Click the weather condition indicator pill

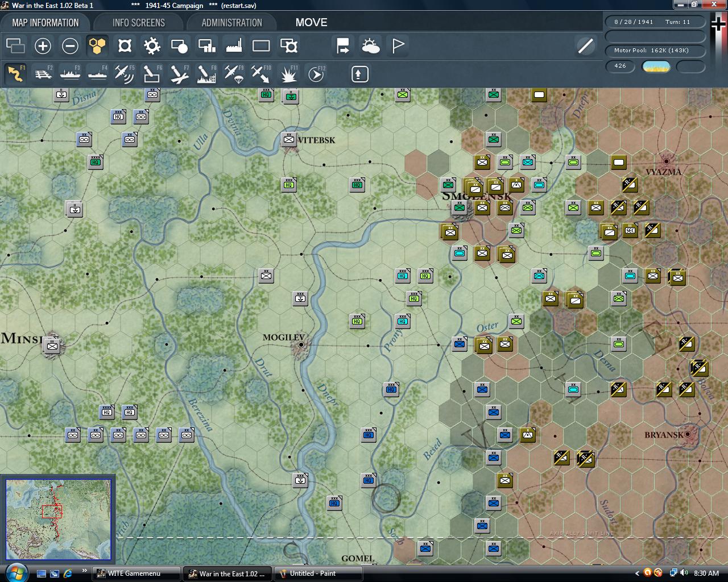[656, 66]
